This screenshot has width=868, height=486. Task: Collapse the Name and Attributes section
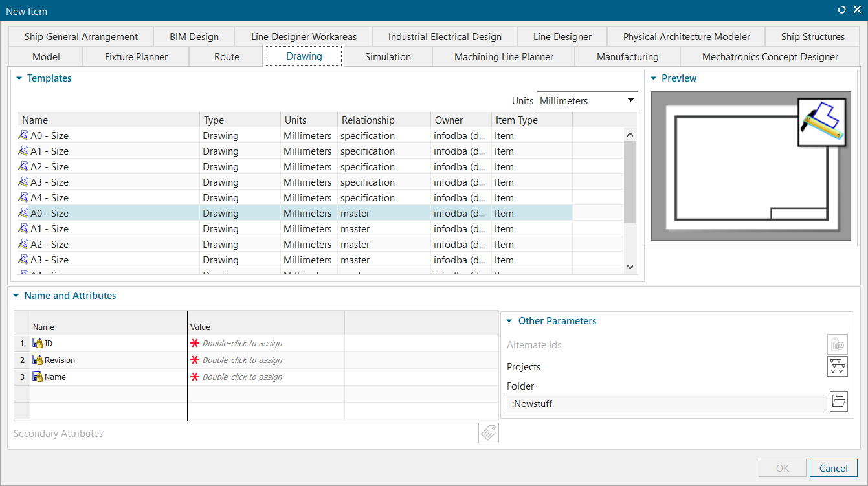pos(16,296)
